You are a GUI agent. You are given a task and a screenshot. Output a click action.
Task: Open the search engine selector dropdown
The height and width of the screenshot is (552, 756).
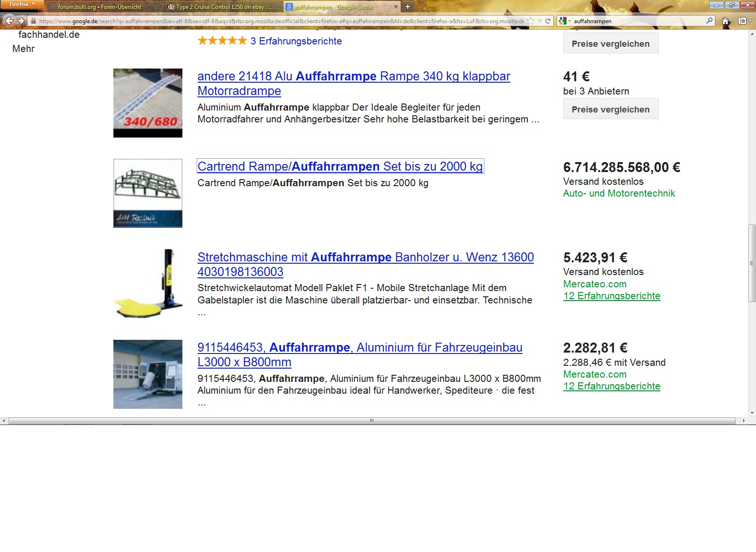(565, 21)
